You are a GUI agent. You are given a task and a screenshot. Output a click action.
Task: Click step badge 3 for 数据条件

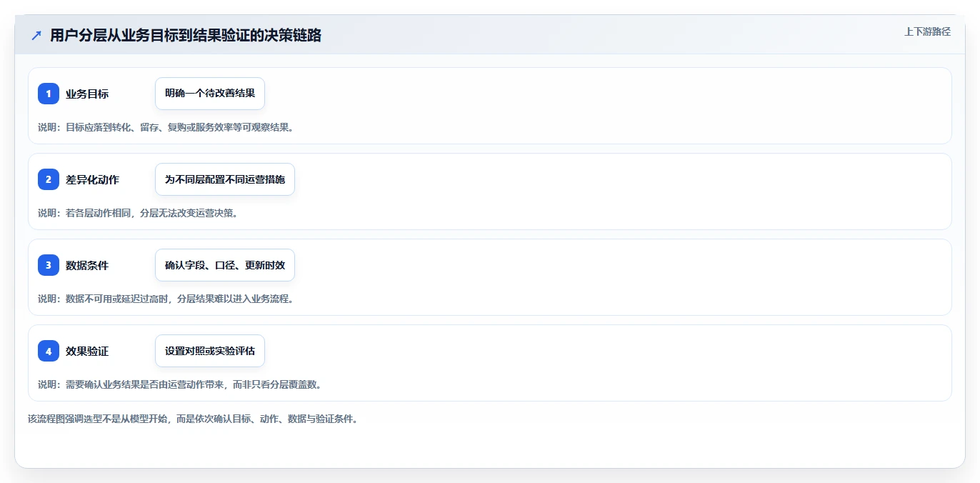tap(49, 265)
